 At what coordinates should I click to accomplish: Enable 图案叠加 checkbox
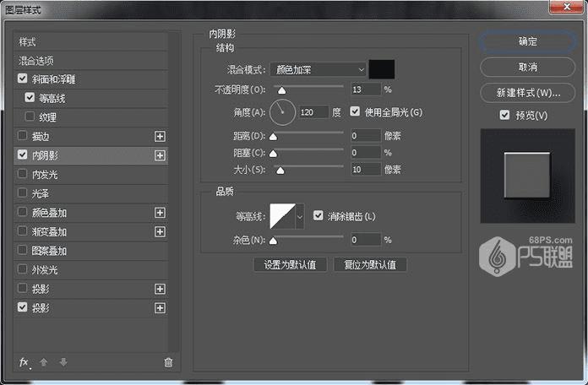click(x=23, y=250)
